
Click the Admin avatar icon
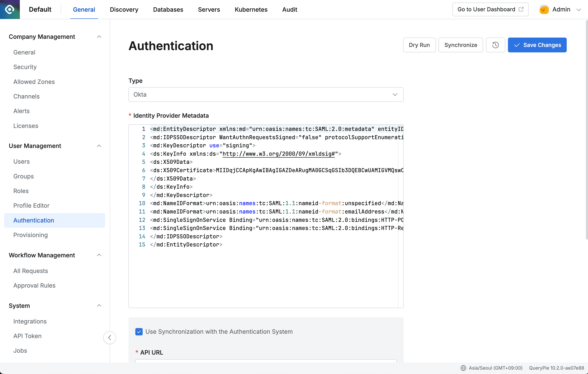[544, 10]
